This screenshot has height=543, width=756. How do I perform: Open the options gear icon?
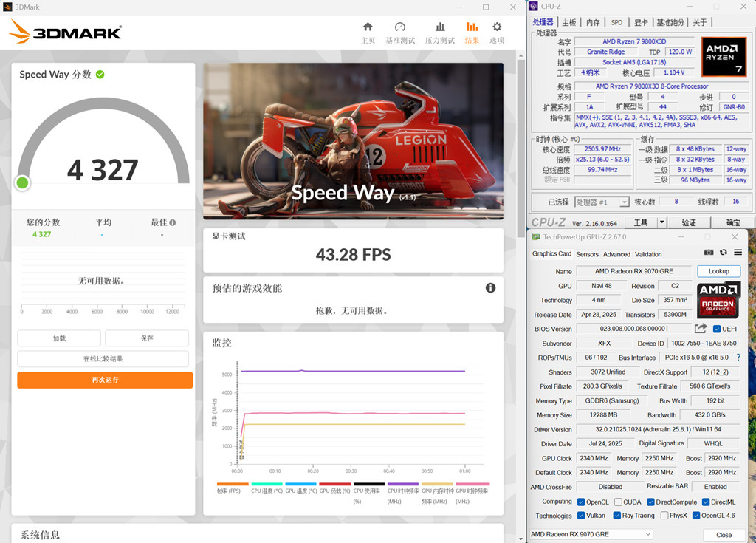[x=497, y=27]
